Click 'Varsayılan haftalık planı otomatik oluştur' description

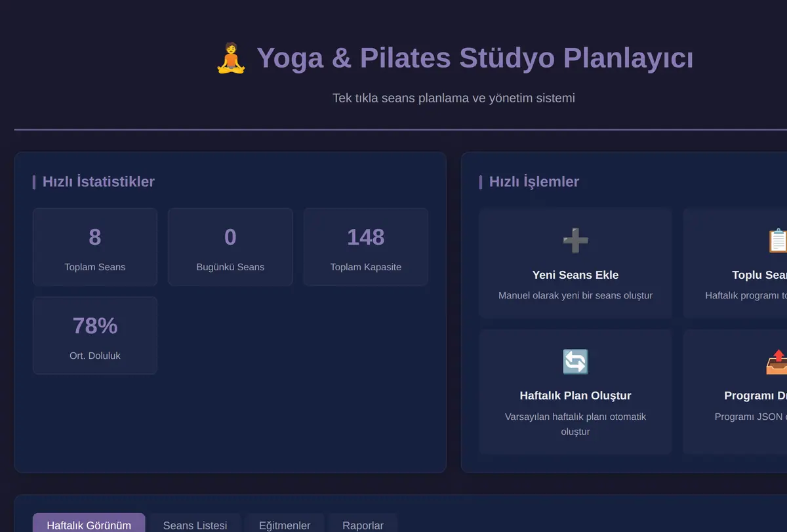pos(575,424)
